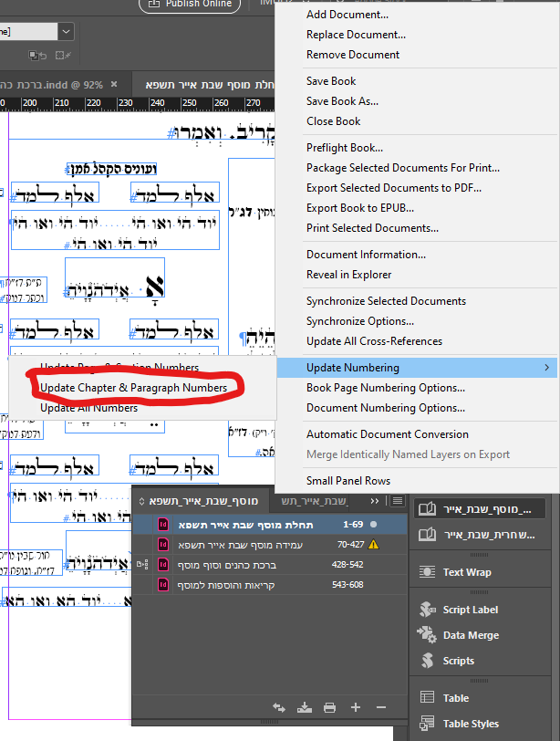Screen dimensions: 560x741
Task: Select Update All Numbers in submenu
Action: [x=88, y=408]
